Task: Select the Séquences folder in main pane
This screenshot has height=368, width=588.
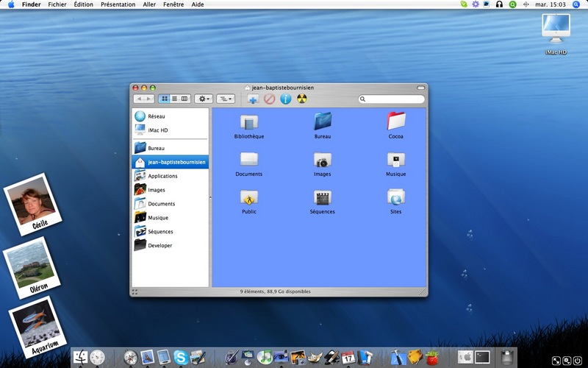Action: click(x=322, y=202)
